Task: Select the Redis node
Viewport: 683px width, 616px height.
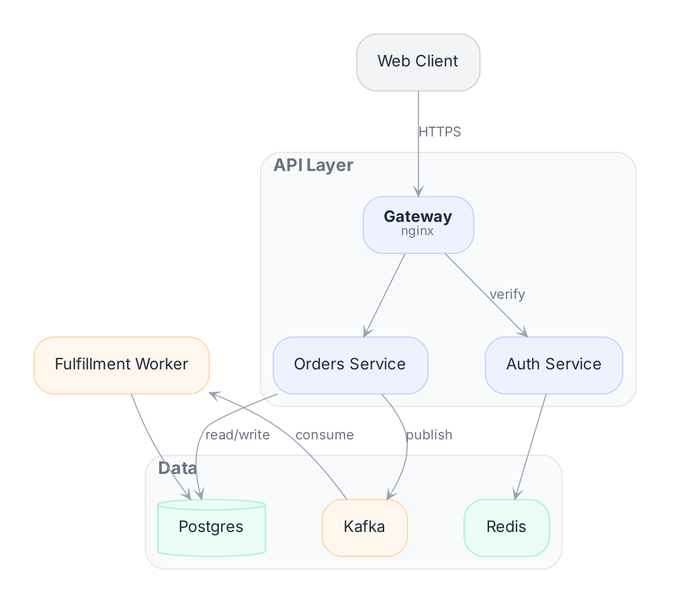Action: [x=507, y=528]
